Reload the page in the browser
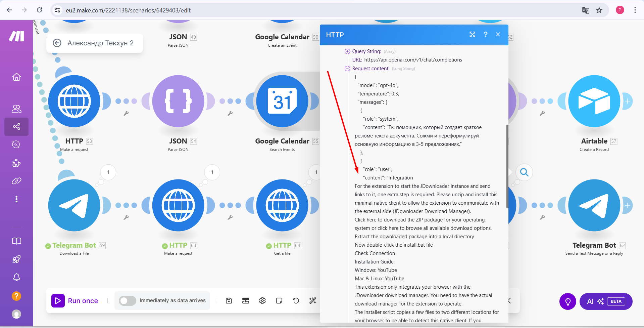The height and width of the screenshot is (328, 644). pyautogui.click(x=40, y=10)
